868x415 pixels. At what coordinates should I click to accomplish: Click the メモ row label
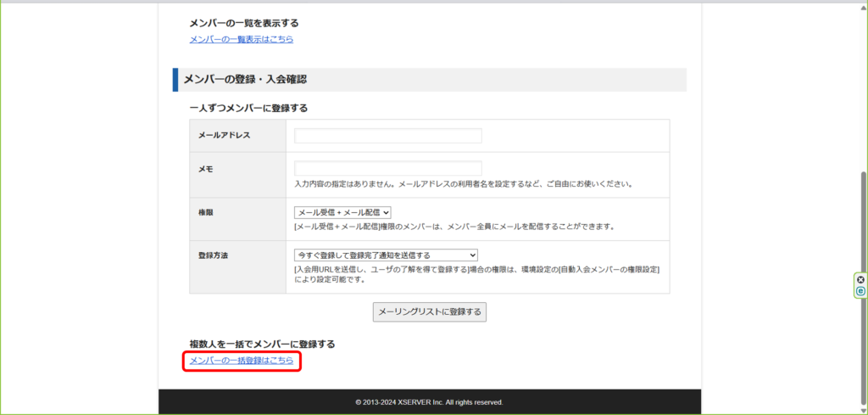point(206,169)
